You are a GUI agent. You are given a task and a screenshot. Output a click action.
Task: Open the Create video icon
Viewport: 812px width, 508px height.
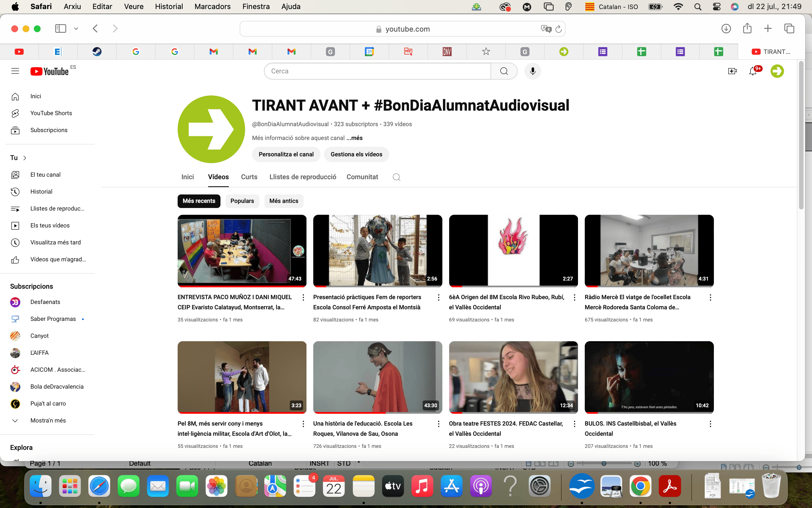click(732, 71)
